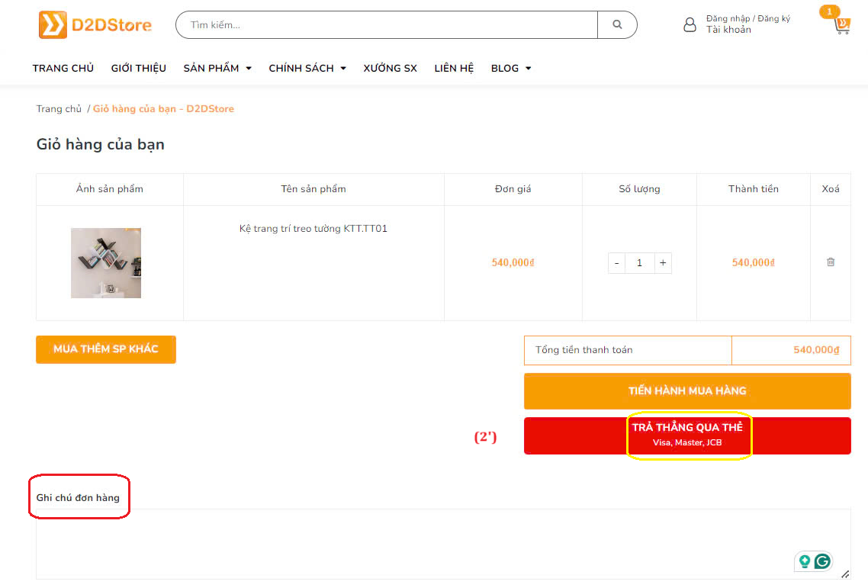Open the GIỚI THIỆU menu item
Screen dimensions: 868x588
[x=138, y=68]
